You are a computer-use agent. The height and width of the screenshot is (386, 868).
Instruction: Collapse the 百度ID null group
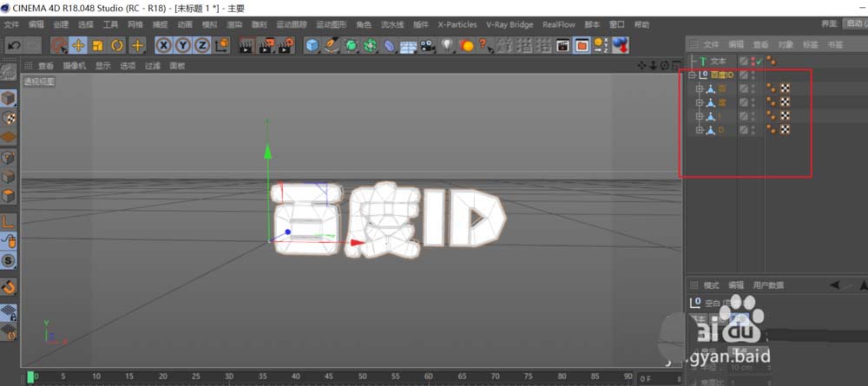click(x=692, y=75)
